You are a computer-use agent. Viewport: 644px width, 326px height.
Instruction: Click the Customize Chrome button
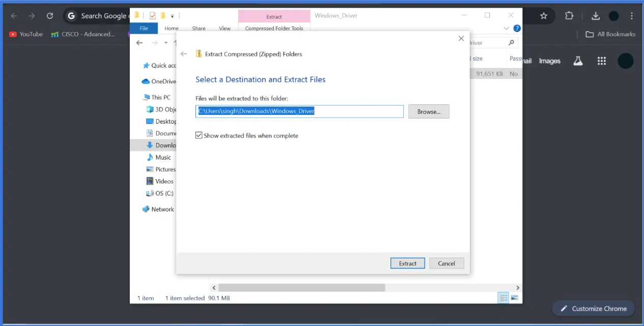593,309
